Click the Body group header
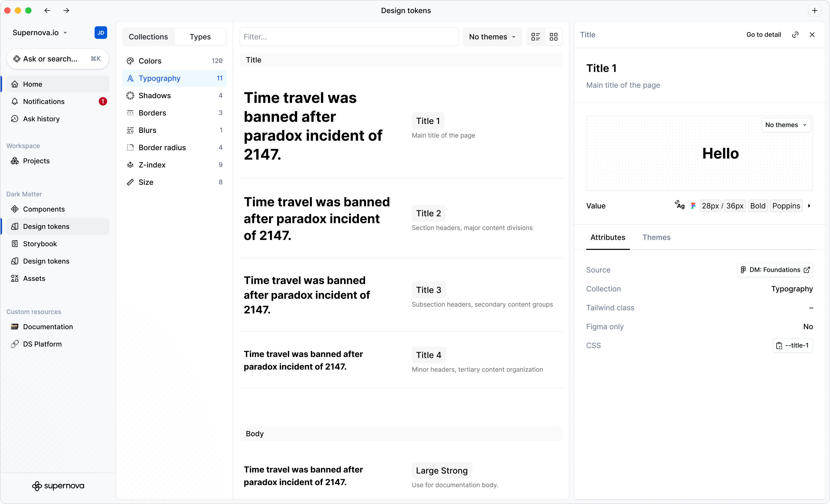Screen dimensions: 830x504 click(401, 434)
